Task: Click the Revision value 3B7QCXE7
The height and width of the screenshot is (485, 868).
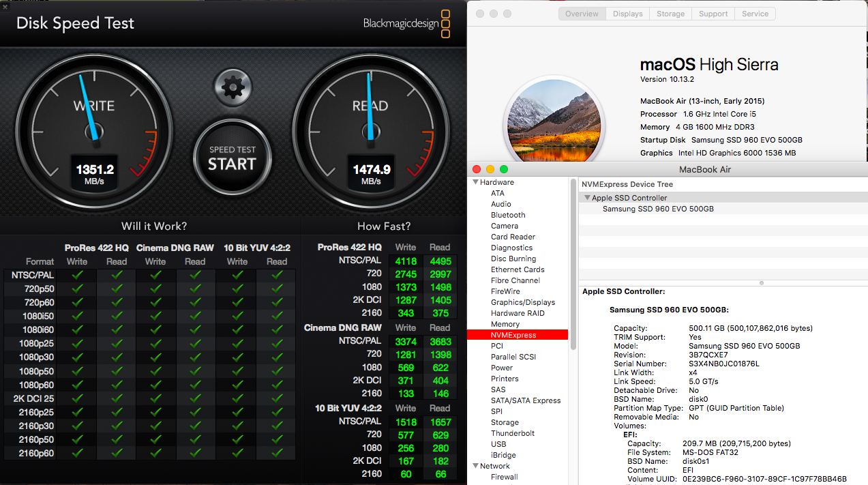Action: [x=708, y=355]
